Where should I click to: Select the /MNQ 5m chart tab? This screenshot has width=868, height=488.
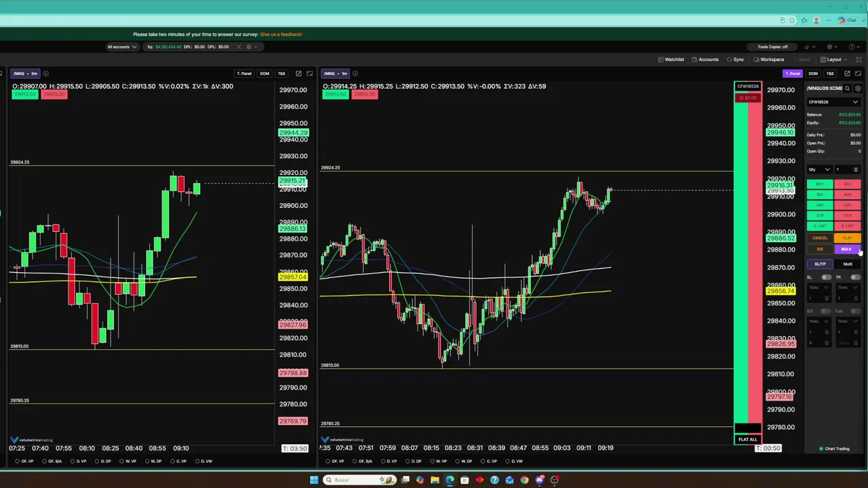click(26, 73)
